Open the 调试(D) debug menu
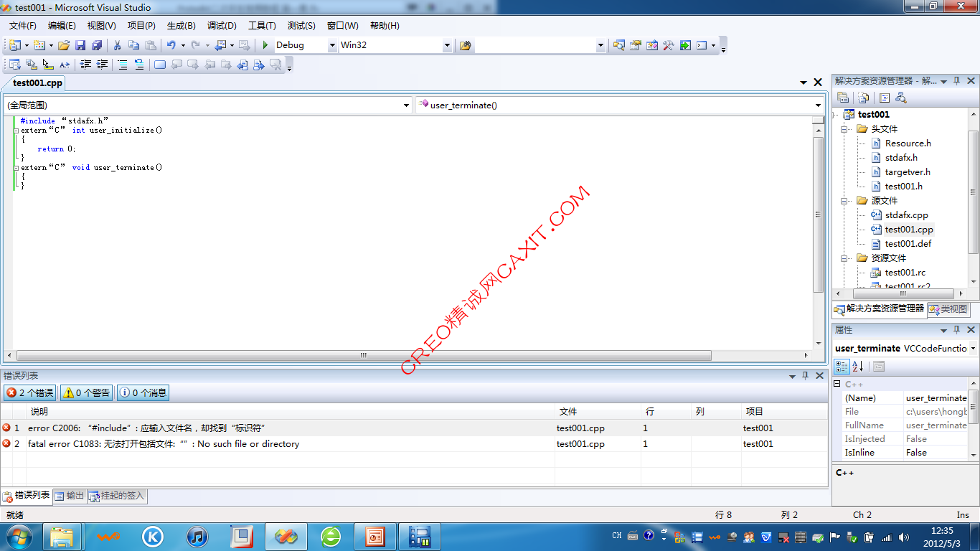The image size is (980, 551). point(222,25)
